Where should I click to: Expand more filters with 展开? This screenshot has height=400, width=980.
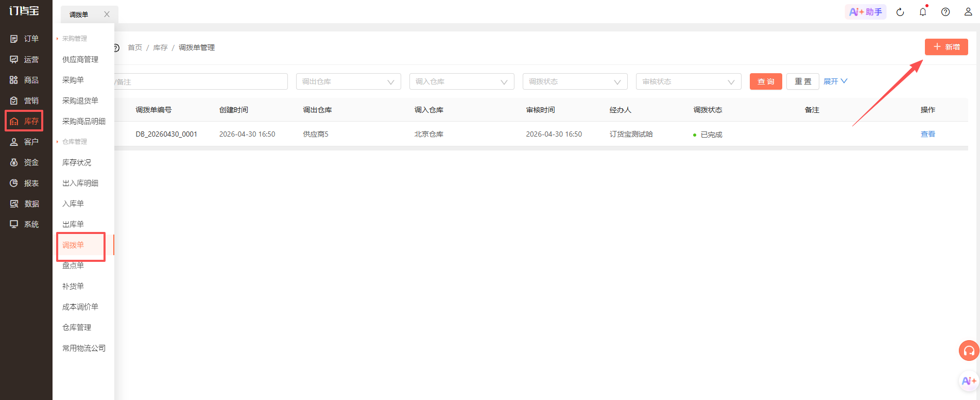[x=835, y=81]
